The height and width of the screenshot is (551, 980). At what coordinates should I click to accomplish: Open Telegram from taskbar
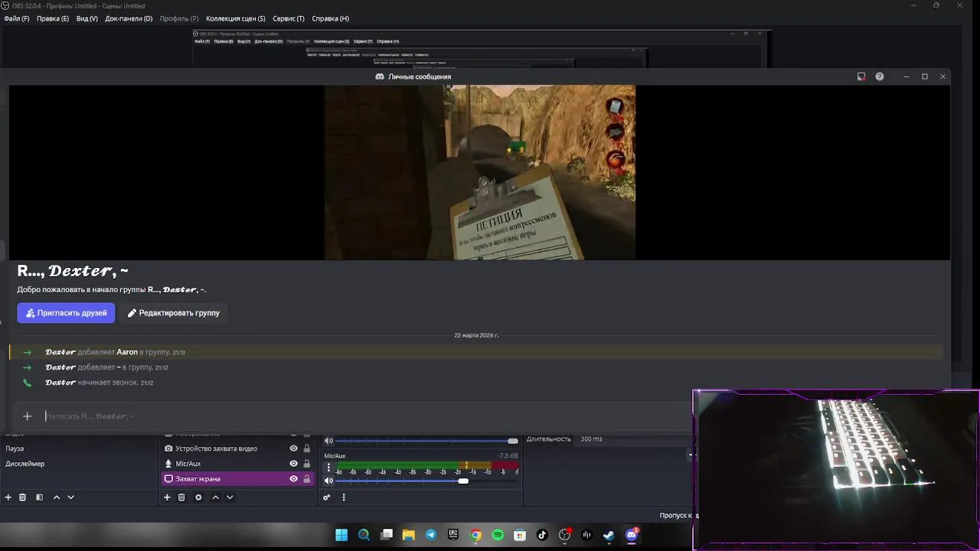(431, 536)
